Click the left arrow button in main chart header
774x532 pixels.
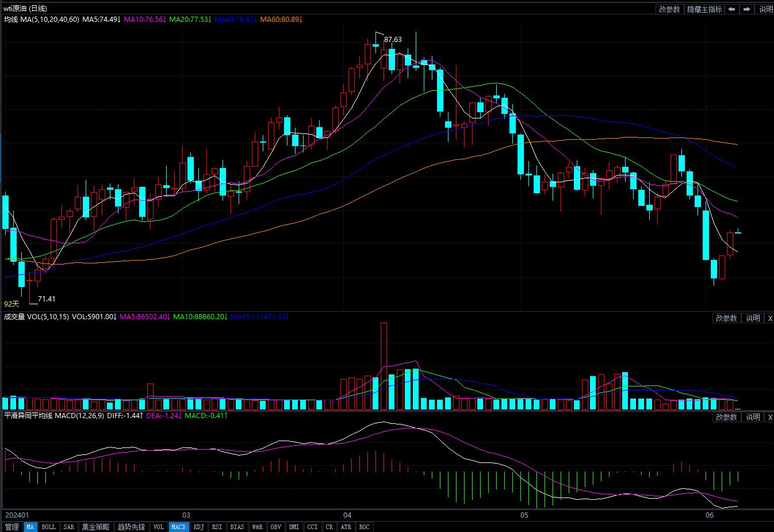click(x=731, y=9)
